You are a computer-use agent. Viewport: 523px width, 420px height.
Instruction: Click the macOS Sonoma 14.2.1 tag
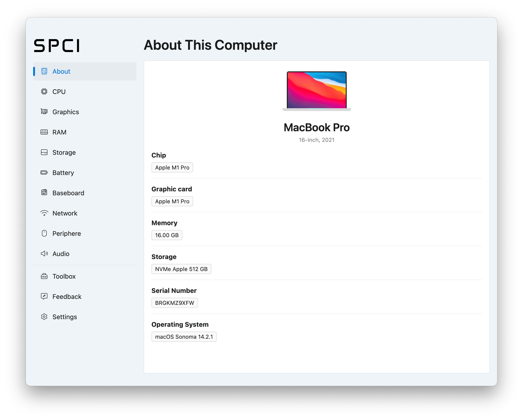tap(184, 337)
